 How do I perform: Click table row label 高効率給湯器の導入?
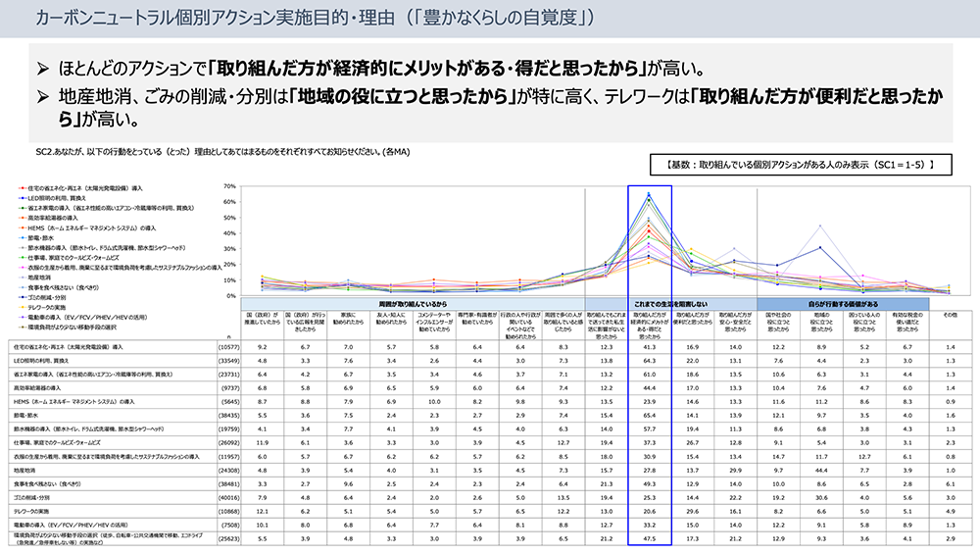point(37,388)
